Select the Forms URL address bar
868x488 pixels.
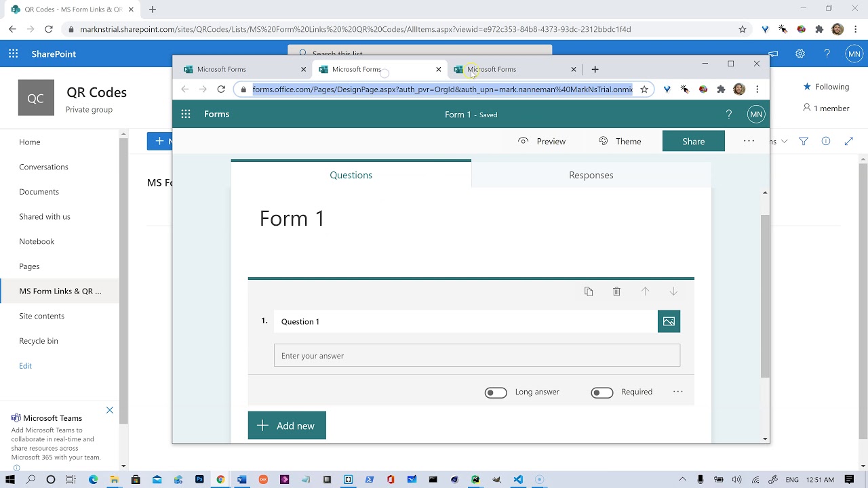(442, 89)
